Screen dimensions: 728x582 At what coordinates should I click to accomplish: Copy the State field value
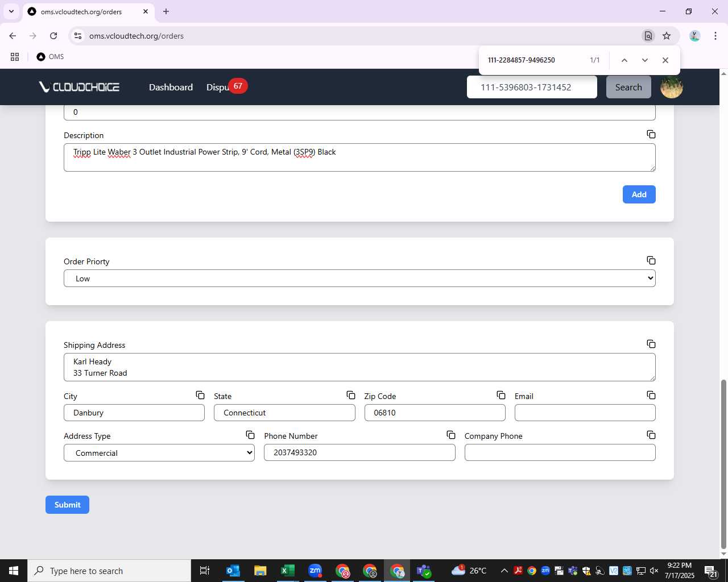point(351,395)
